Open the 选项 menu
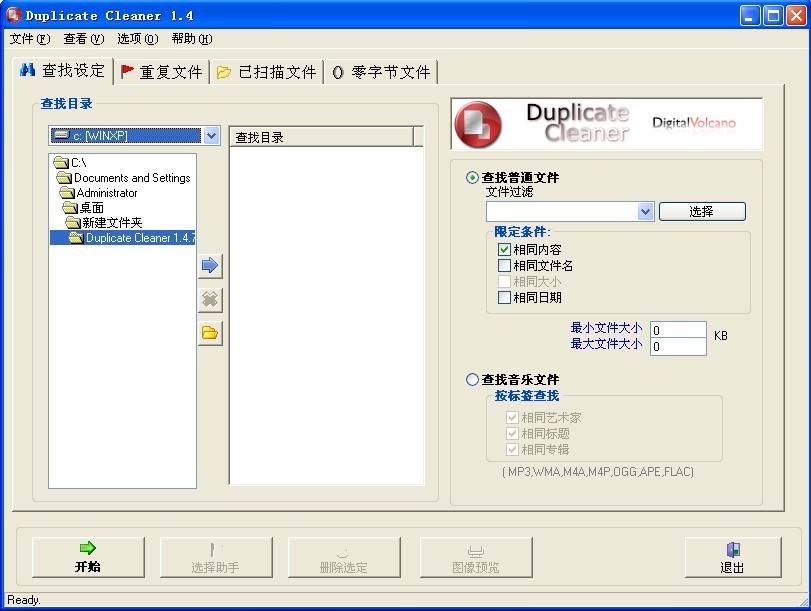The width and height of the screenshot is (811, 611). point(137,39)
